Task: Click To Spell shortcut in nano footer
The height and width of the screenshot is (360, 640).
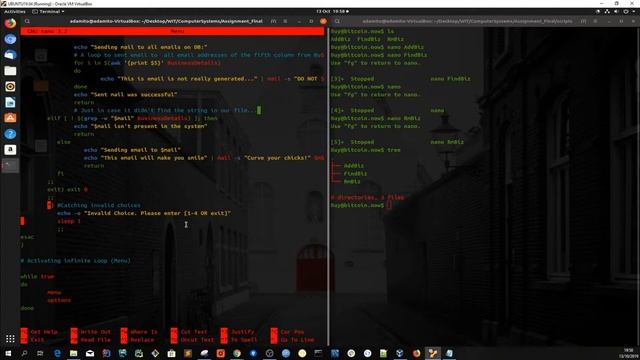Action: (x=239, y=340)
